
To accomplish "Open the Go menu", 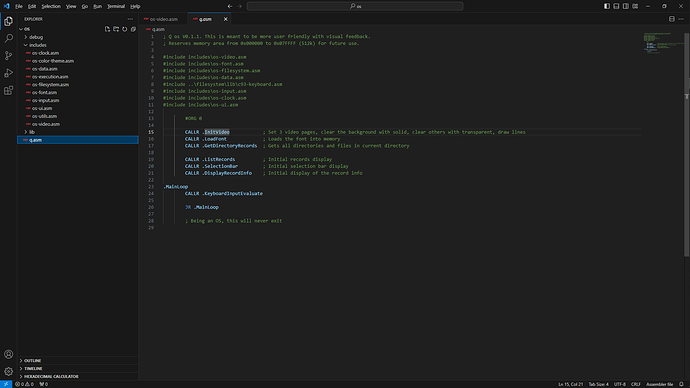I will [x=84, y=6].
